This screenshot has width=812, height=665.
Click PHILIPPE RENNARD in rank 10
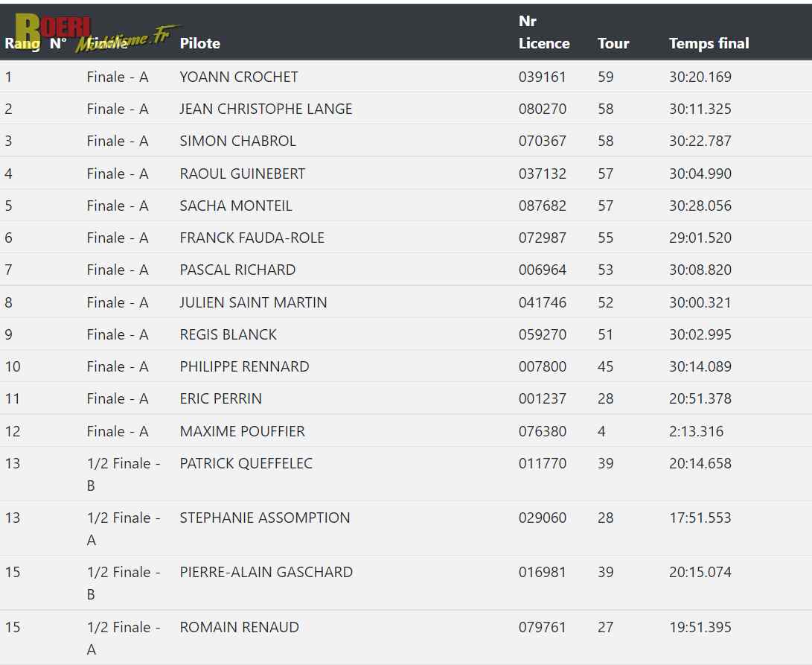[244, 366]
